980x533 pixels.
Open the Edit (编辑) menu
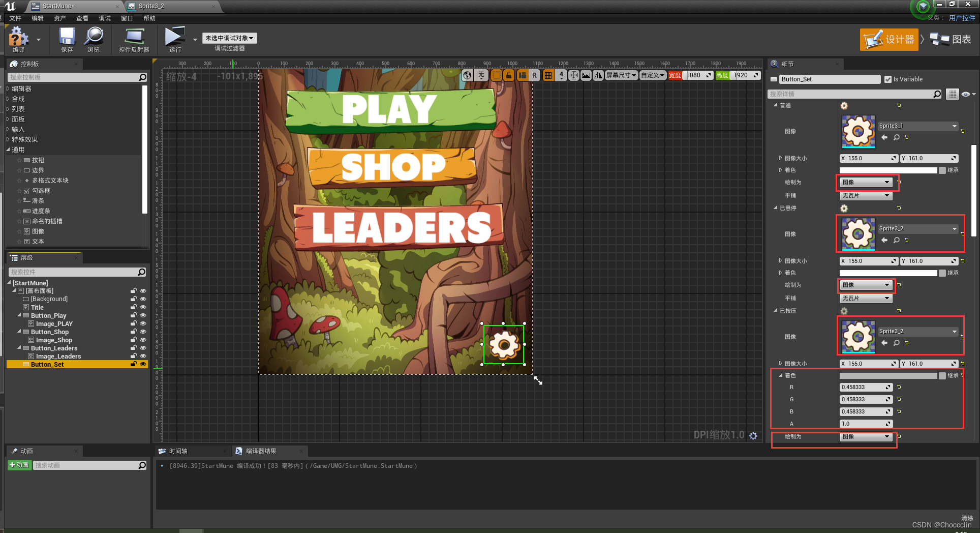click(x=38, y=18)
